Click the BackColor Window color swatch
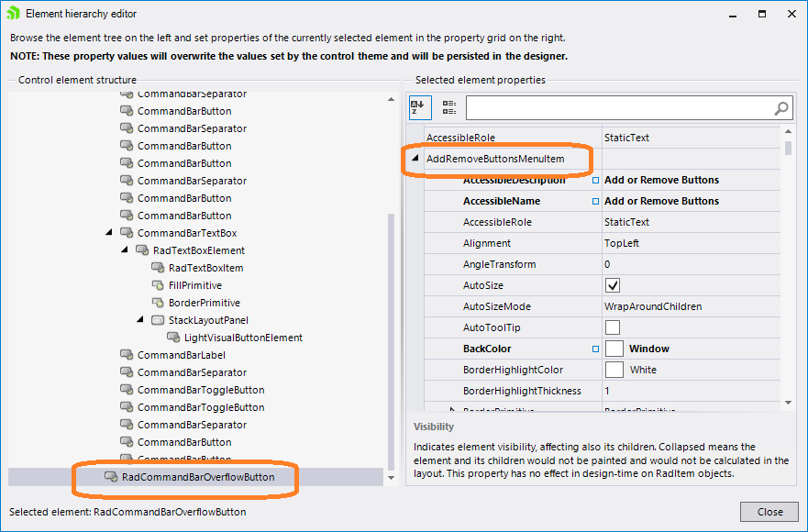Viewport: 808px width, 532px height. [x=614, y=349]
